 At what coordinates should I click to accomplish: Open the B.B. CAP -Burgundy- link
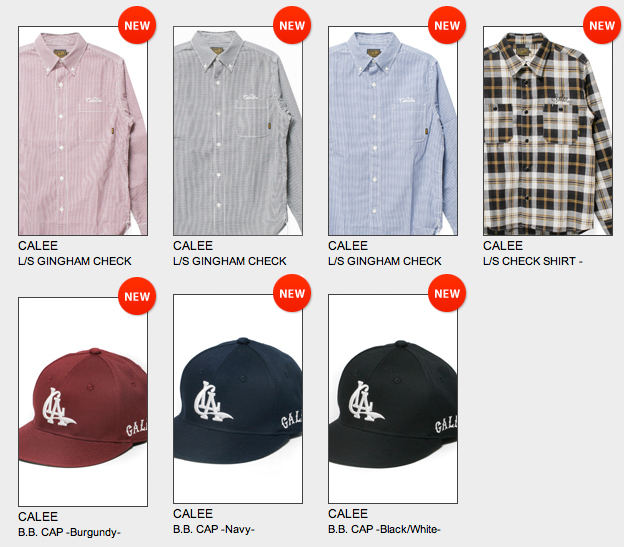pos(69,532)
